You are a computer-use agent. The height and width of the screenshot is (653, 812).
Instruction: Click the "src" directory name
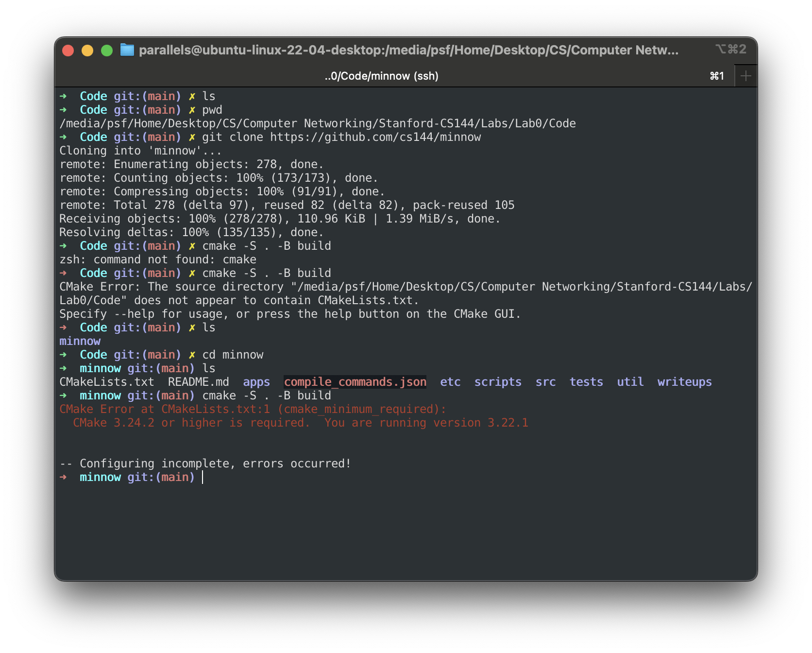pos(545,382)
